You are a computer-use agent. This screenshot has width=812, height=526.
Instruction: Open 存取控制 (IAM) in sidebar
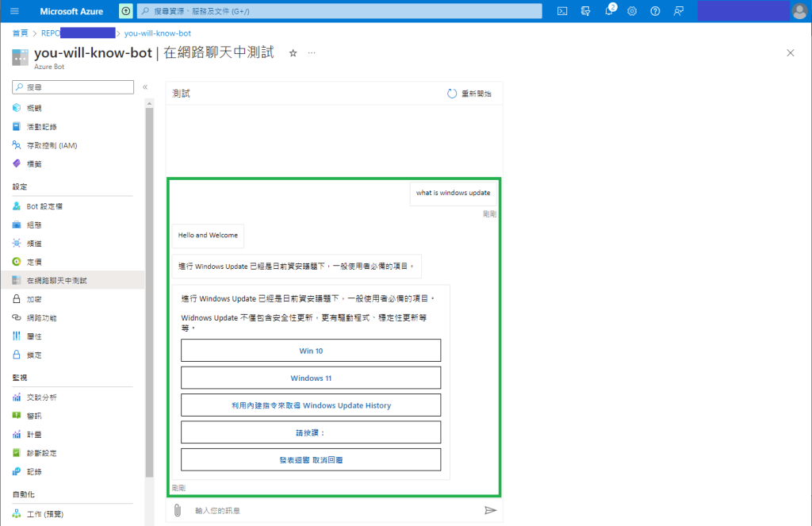(52, 145)
